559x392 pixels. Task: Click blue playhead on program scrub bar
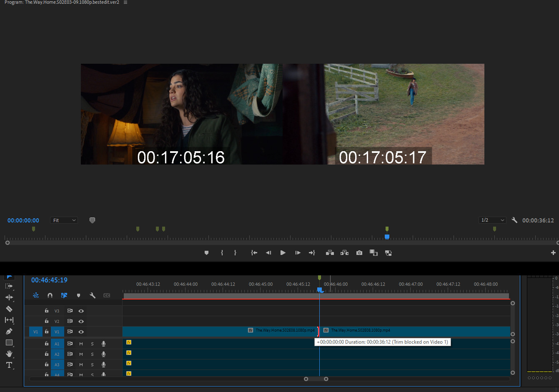click(387, 237)
